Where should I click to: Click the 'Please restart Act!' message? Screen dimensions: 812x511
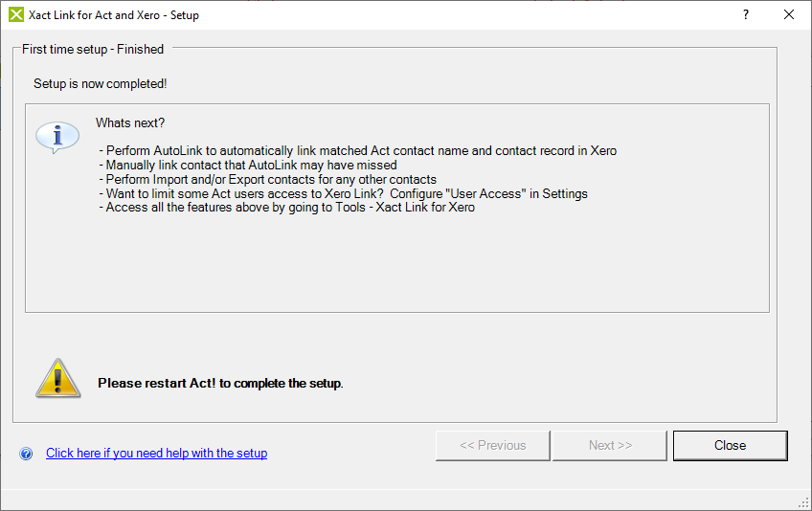coord(220,383)
